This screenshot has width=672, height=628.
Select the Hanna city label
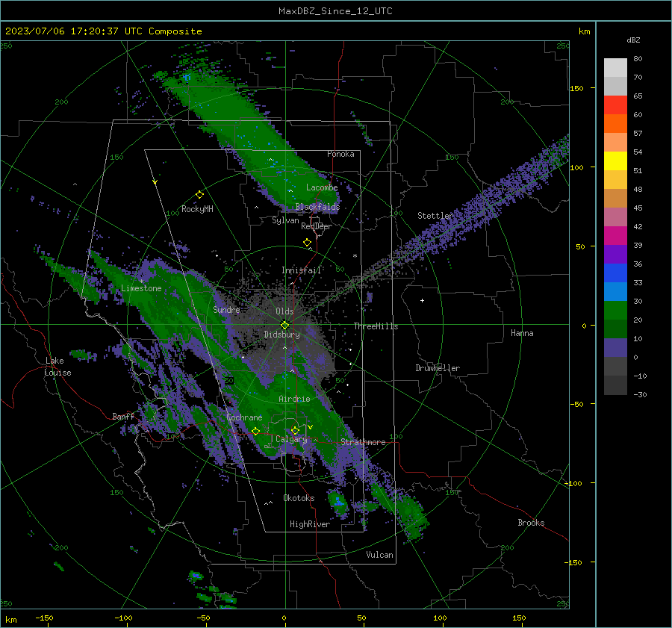point(522,333)
